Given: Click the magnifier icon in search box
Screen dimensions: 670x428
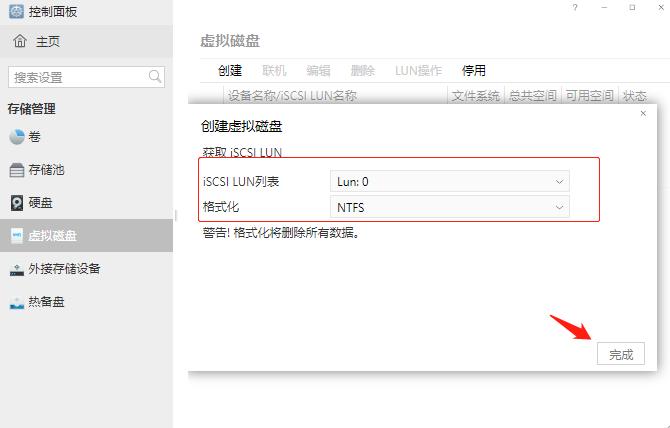Looking at the screenshot, I should [155, 77].
